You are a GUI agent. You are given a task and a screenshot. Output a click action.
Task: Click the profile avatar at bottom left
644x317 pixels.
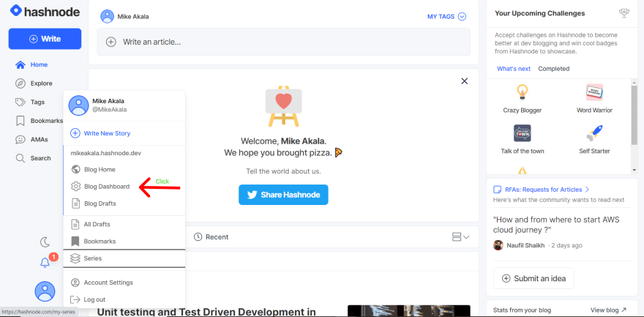(45, 291)
